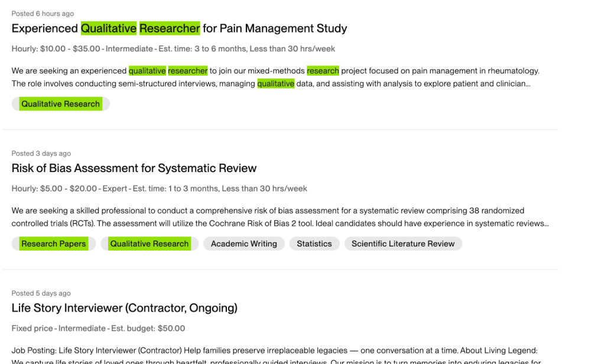Click Qualitative Research tag under Pain Management job
This screenshot has width=605, height=364.
coord(60,104)
